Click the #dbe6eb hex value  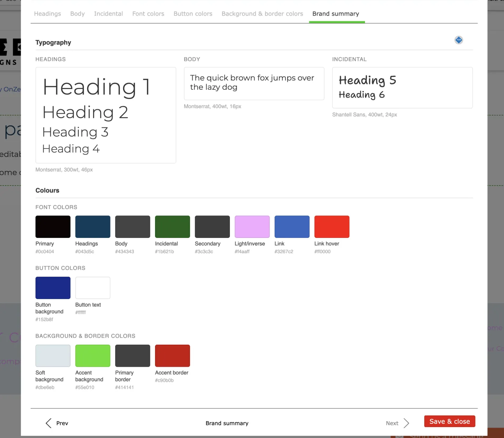(x=45, y=387)
